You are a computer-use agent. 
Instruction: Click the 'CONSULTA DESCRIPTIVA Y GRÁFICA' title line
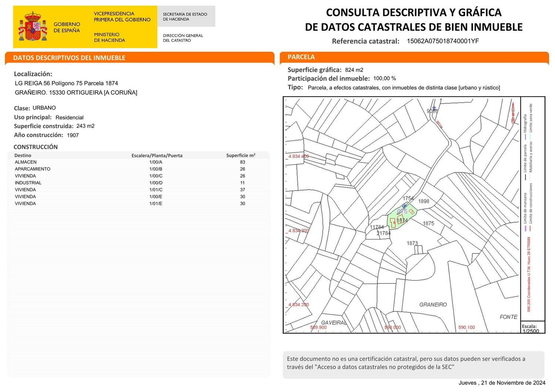tap(414, 13)
